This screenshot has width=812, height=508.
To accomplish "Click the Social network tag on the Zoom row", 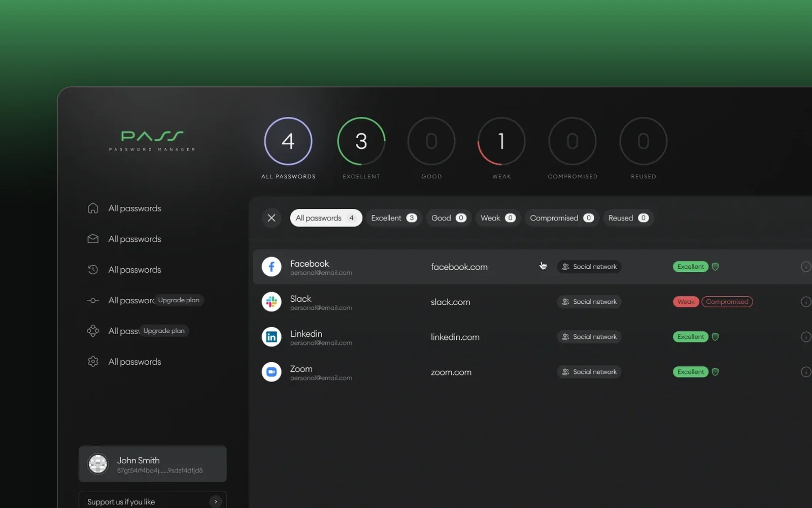I will 589,372.
